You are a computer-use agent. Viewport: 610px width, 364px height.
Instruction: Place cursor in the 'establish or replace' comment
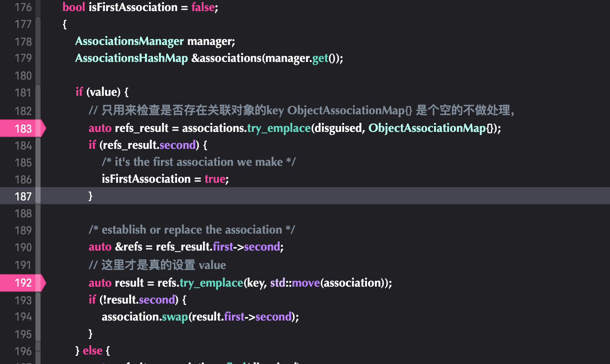(x=192, y=230)
